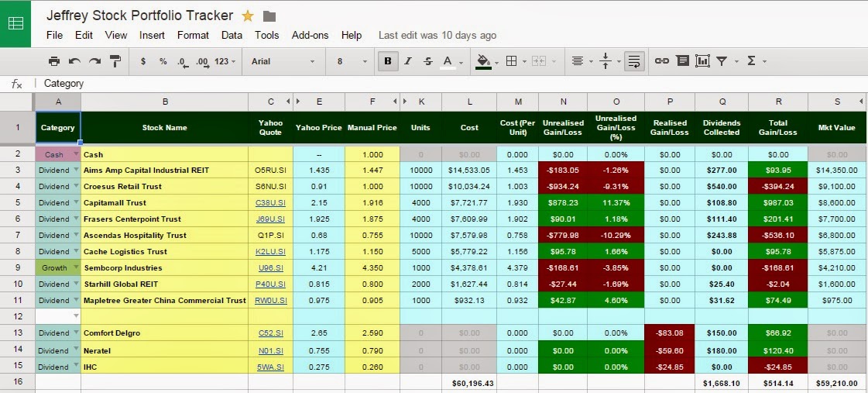Open the font size 8 dropdown
Viewport: 868px width, 393px height.
(352, 61)
